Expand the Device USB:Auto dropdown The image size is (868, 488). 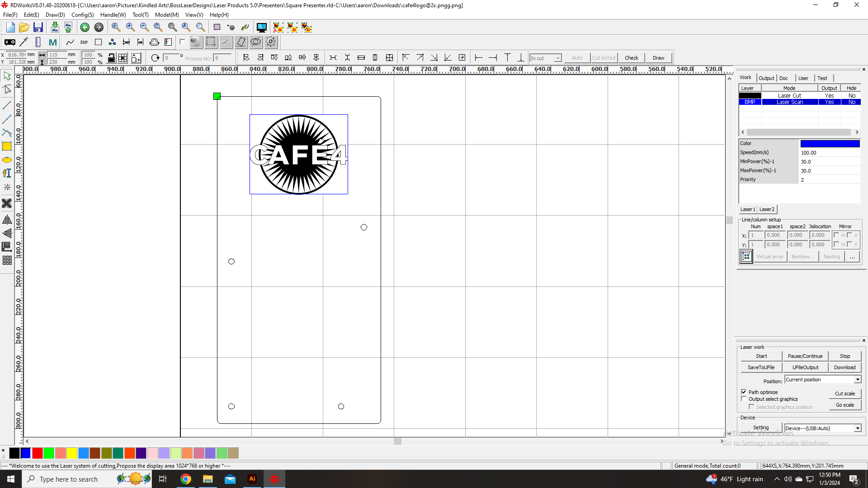click(858, 428)
